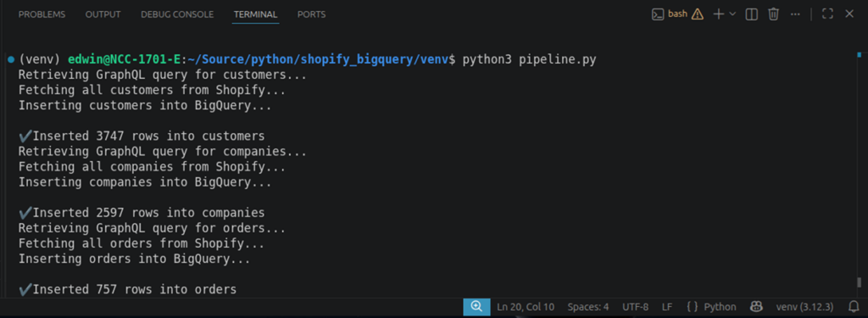Click "Inserted 757 rows into orders" line

127,289
